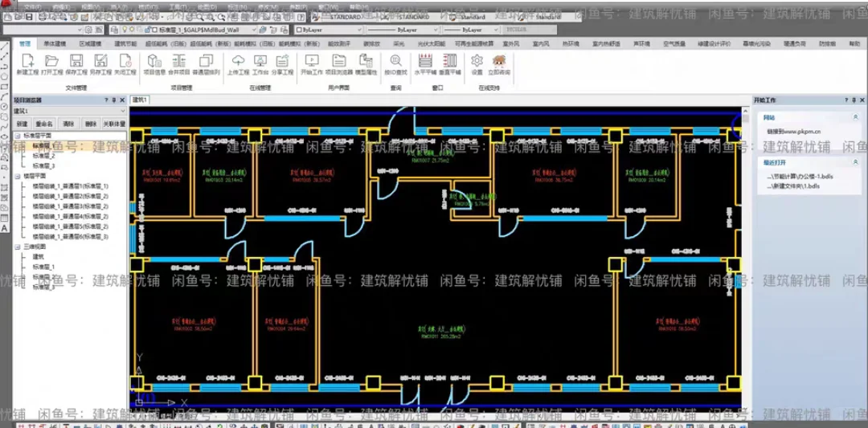Select the circle draw tool in left toolbar
Viewport: 868px width, 428px height.
tap(5, 106)
